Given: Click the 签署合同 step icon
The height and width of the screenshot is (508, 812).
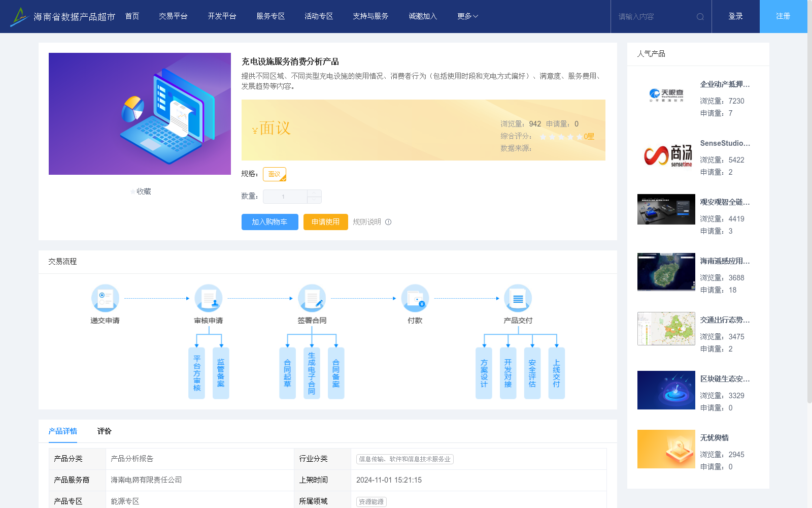Looking at the screenshot, I should coord(312,298).
